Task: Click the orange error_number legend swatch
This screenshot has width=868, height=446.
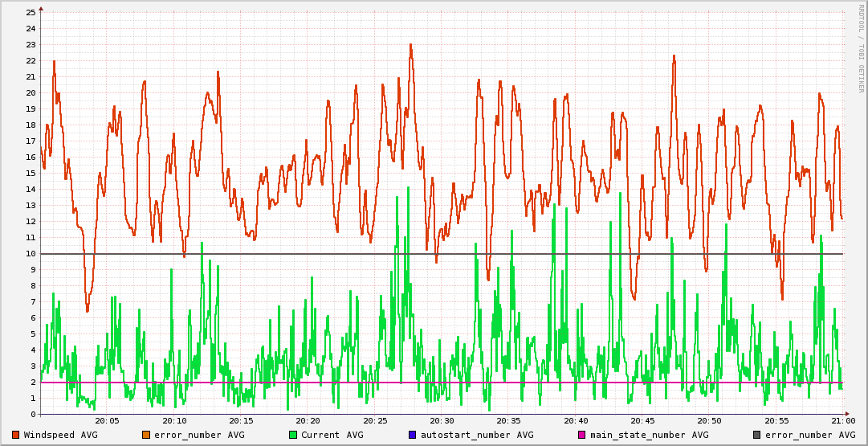Action: 146,435
